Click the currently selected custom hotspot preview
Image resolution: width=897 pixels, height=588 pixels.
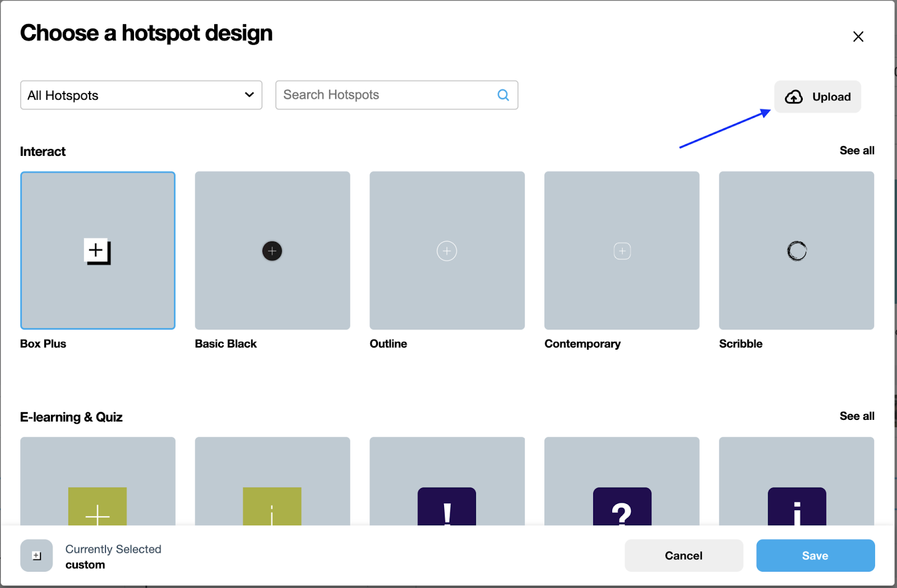(36, 555)
